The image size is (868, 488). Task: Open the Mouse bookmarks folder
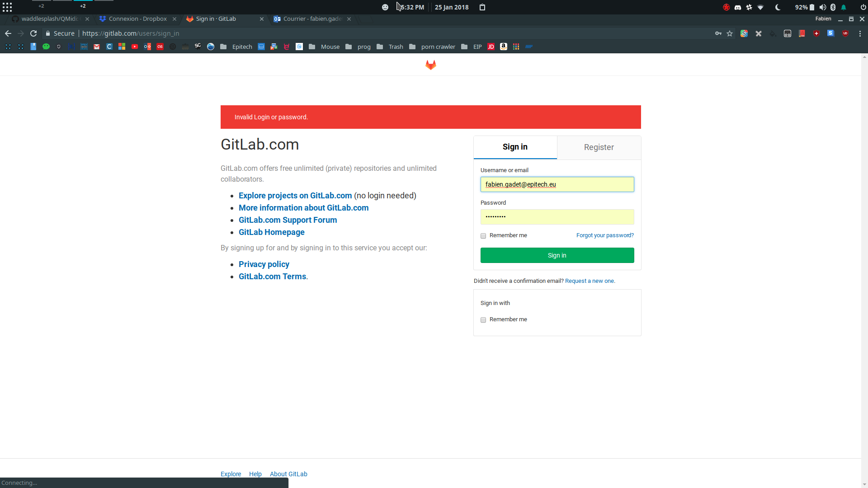point(325,47)
